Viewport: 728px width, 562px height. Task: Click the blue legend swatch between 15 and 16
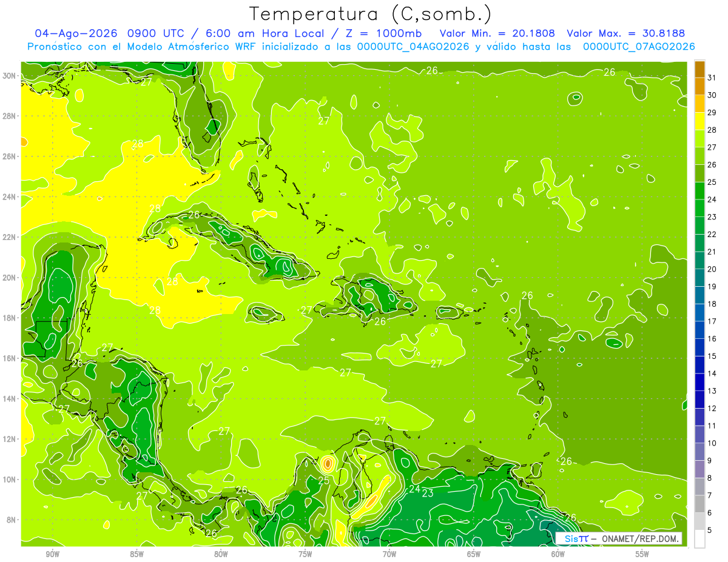699,347
